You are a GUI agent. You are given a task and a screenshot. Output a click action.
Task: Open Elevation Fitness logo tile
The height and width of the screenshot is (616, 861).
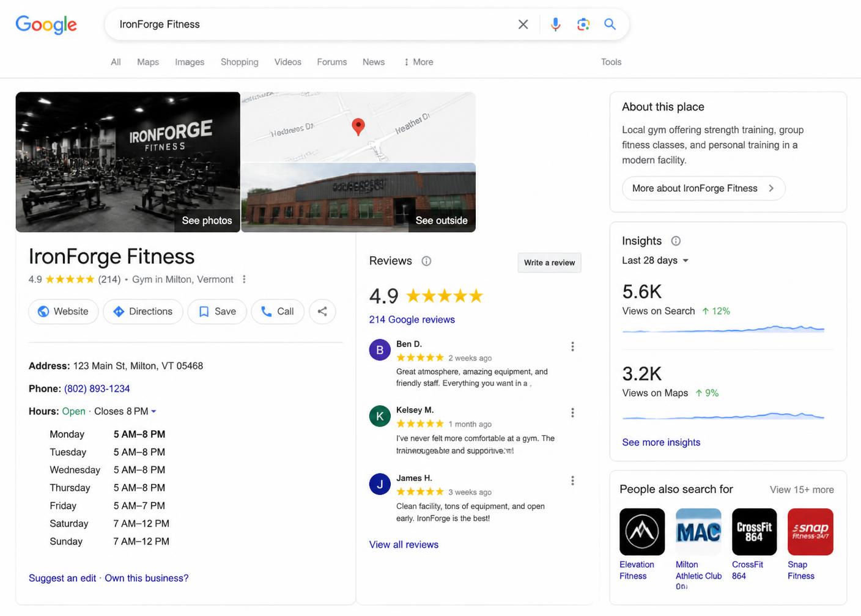[x=642, y=532]
